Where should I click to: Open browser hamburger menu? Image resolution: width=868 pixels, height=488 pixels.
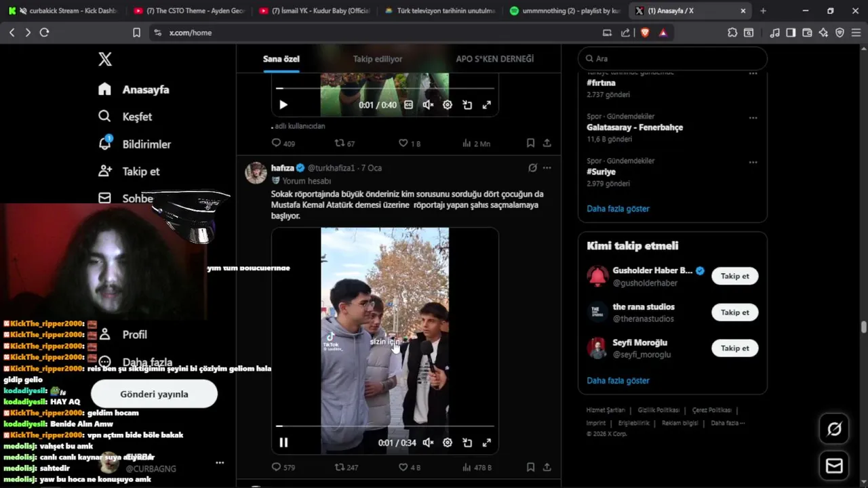coord(856,33)
